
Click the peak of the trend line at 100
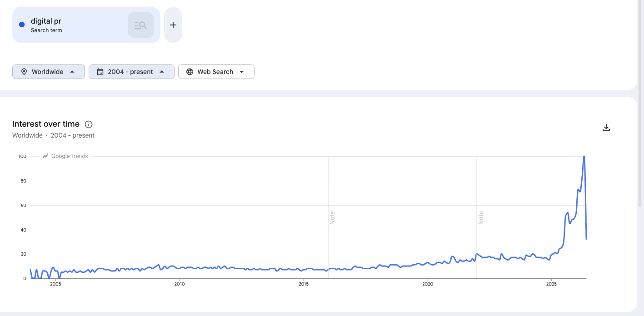point(584,157)
